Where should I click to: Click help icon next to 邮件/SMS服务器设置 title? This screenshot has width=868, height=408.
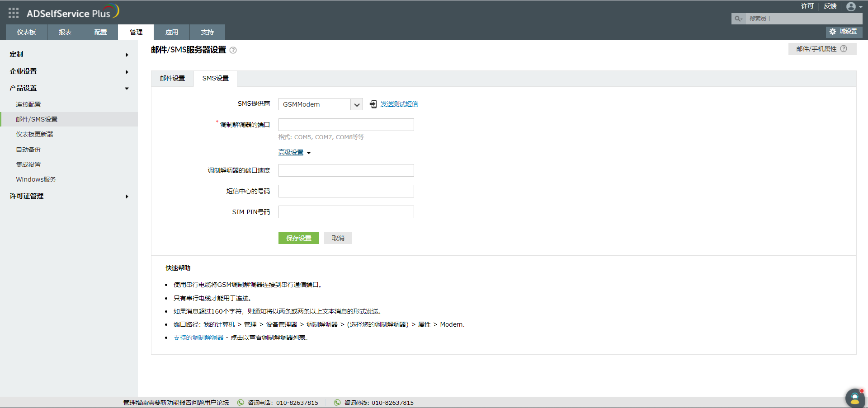[233, 50]
